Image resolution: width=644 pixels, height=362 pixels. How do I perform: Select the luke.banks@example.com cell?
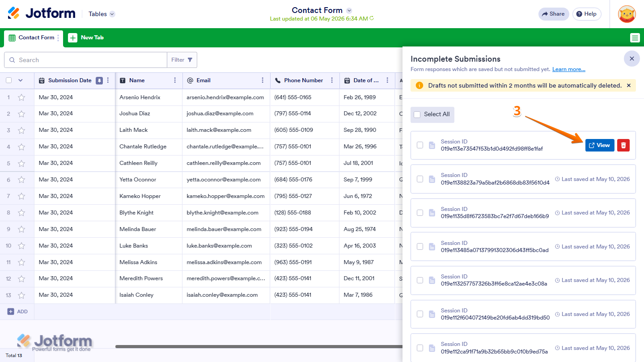(x=226, y=246)
